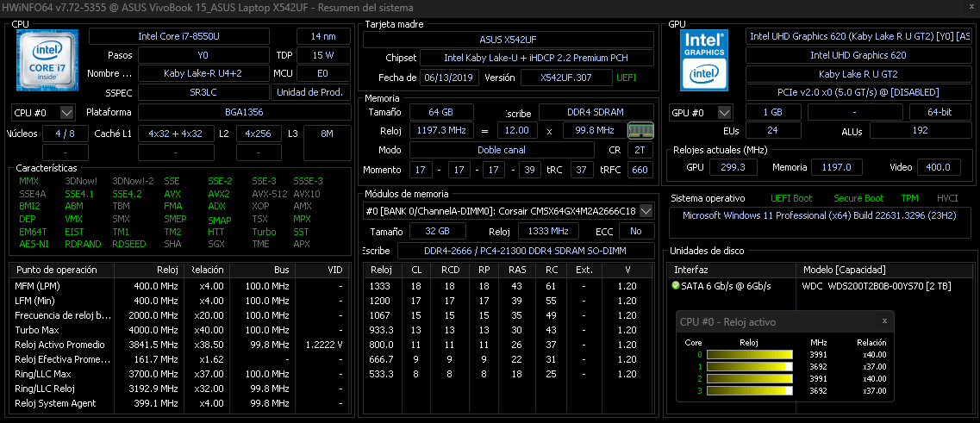Image resolution: width=980 pixels, height=423 pixels.
Task: Click the 32 GB module size field
Action: pyautogui.click(x=438, y=231)
